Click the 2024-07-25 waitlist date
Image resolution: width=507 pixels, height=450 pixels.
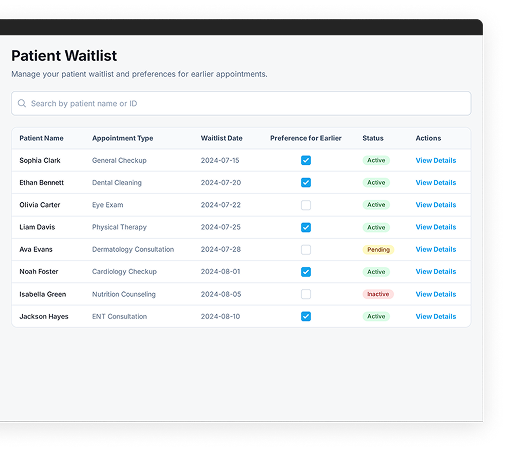[221, 227]
